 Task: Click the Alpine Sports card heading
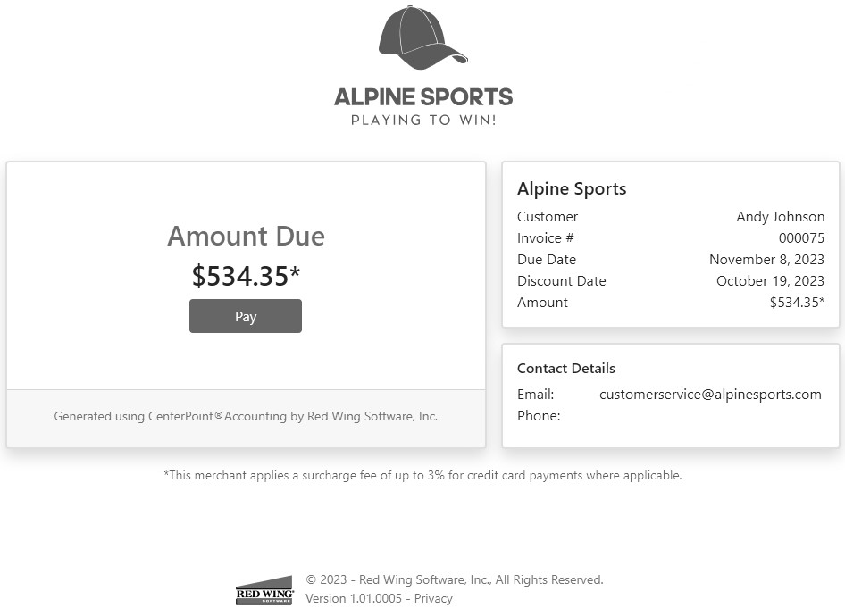pos(572,188)
